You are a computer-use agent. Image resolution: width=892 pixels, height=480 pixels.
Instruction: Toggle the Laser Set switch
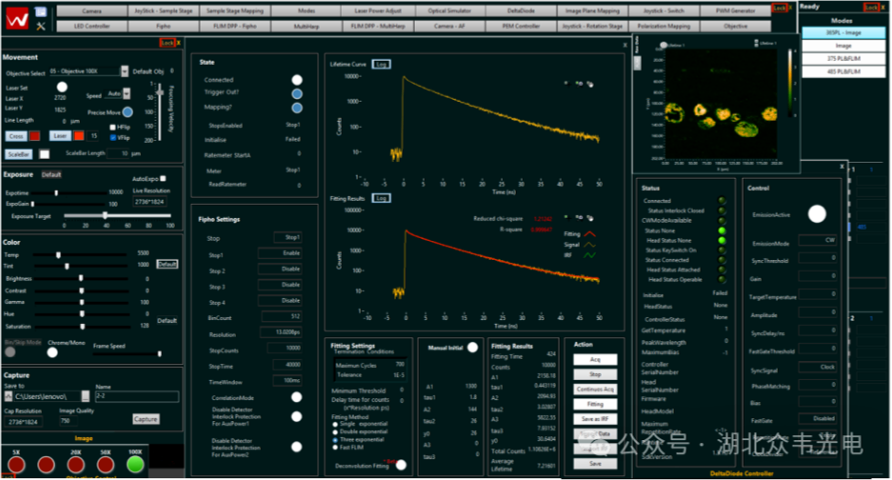[x=62, y=87]
